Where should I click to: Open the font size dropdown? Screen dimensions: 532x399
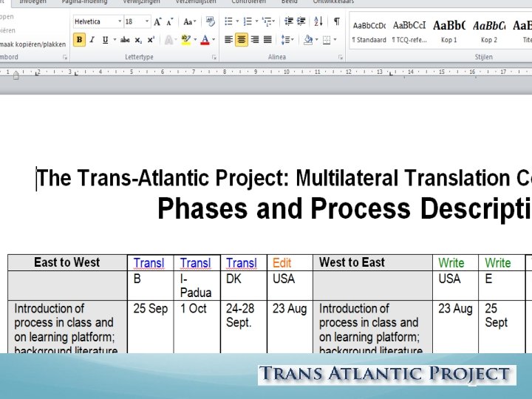click(x=146, y=21)
